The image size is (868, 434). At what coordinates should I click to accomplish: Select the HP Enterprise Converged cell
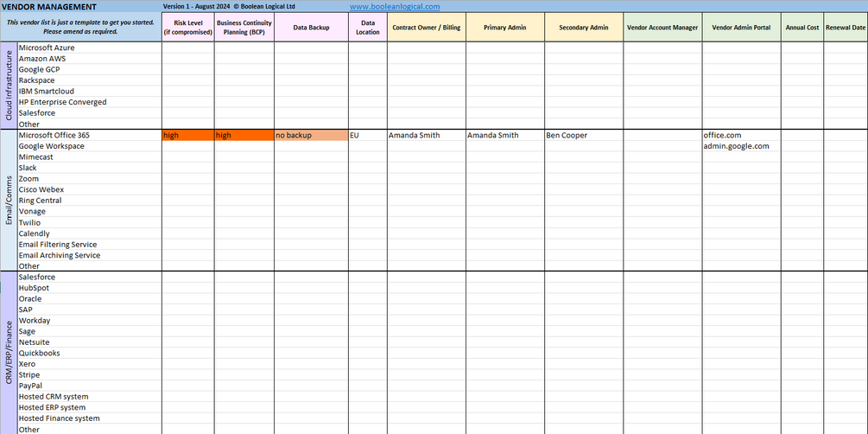pos(90,102)
